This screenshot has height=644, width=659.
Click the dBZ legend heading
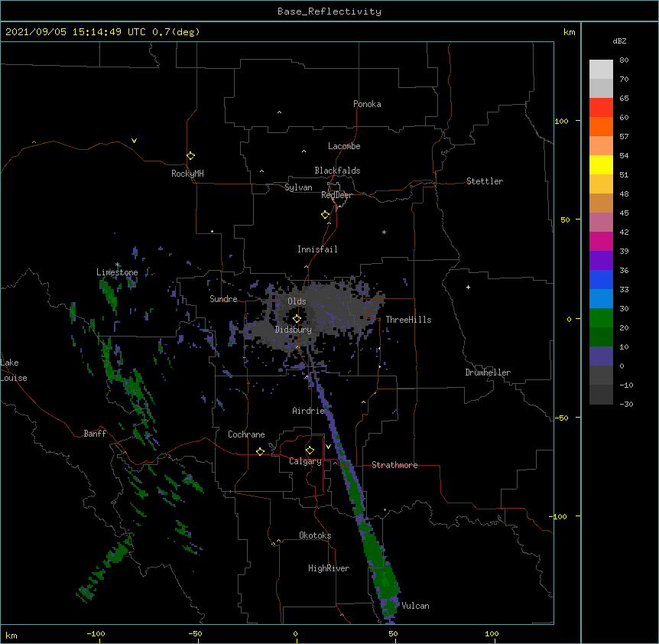pos(619,41)
